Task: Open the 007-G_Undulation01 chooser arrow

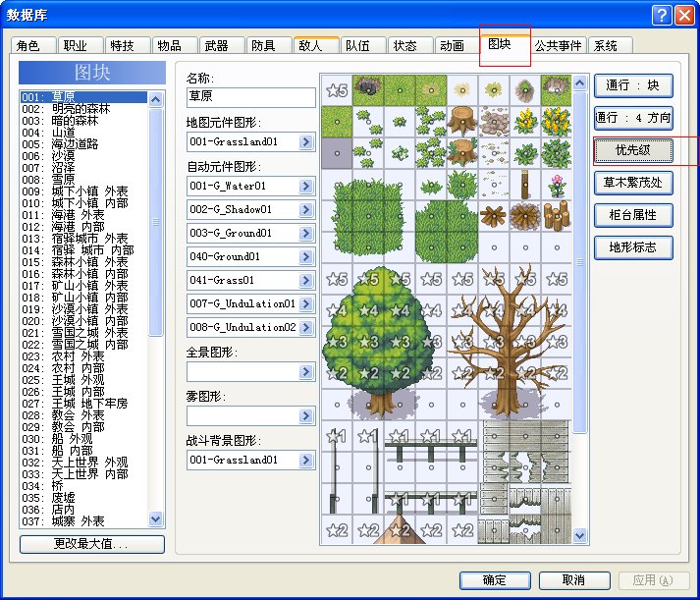Action: [305, 304]
